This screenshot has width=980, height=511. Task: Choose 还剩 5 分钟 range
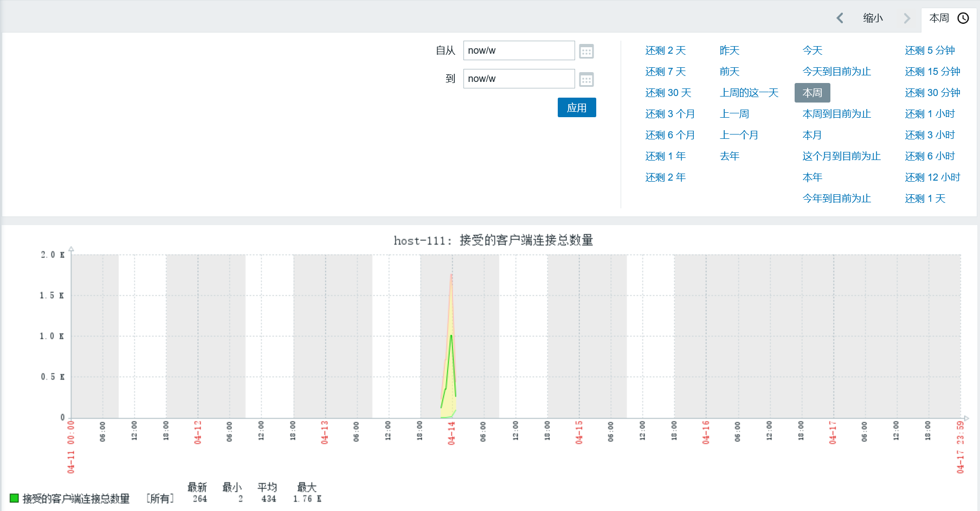point(930,50)
